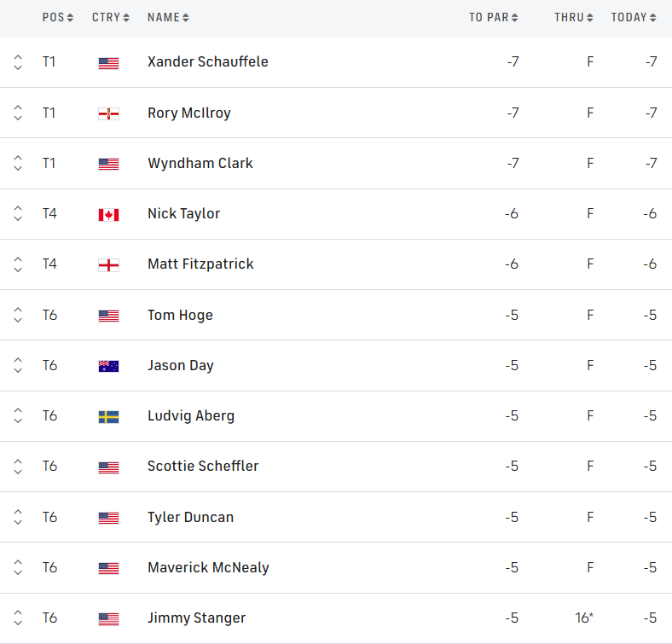The height and width of the screenshot is (644, 672).
Task: Open Scottie Scheffler's player name
Action: (x=203, y=466)
